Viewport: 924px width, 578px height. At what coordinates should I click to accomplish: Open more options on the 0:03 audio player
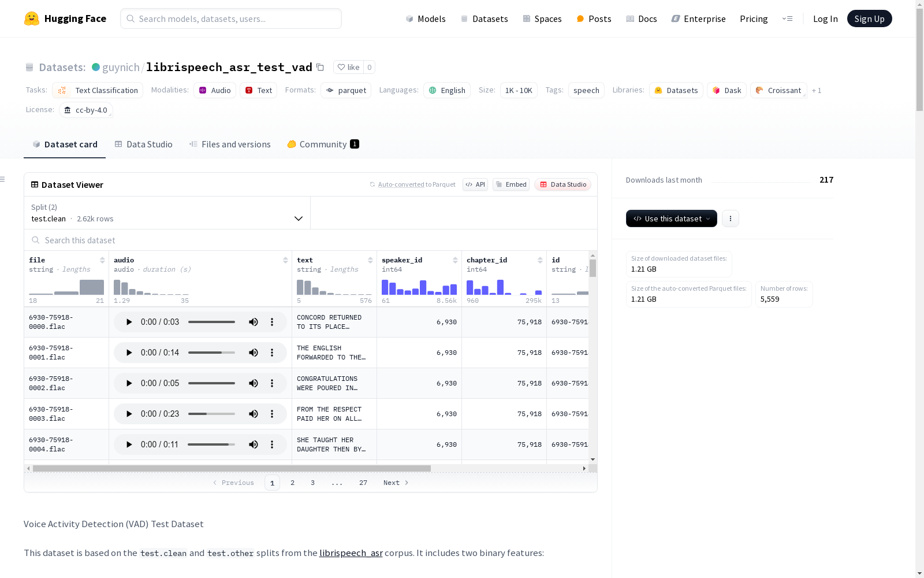272,322
